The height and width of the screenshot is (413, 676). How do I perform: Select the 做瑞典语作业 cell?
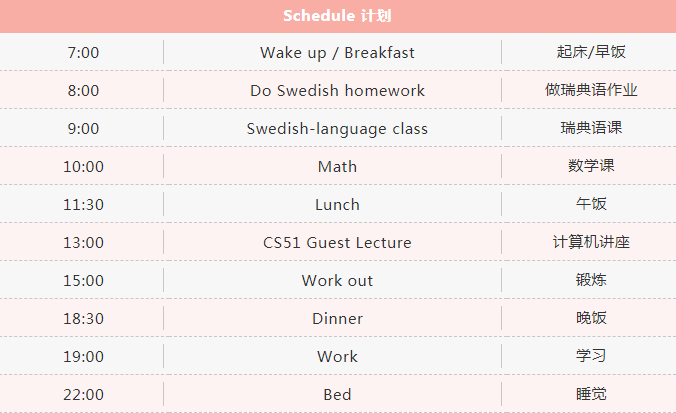(x=591, y=91)
